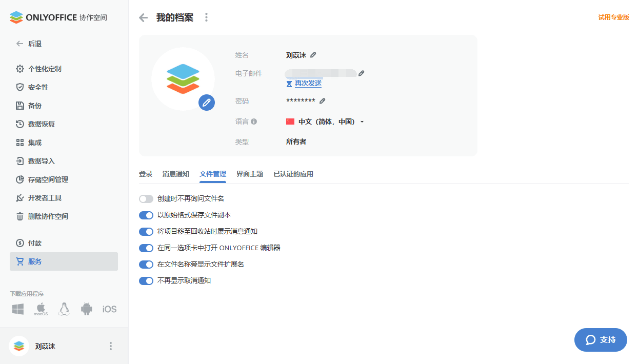Viewport: 639px width, 364px height.
Task: Edit the profile avatar with pencil button
Action: click(207, 103)
